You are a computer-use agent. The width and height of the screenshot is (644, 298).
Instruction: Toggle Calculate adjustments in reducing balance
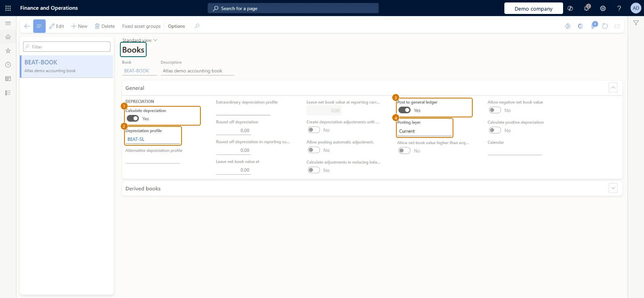(314, 170)
